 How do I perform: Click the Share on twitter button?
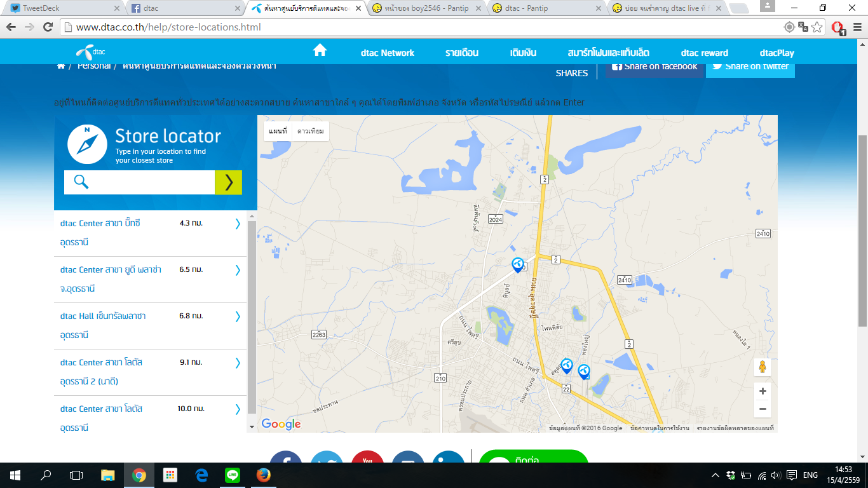click(x=750, y=67)
